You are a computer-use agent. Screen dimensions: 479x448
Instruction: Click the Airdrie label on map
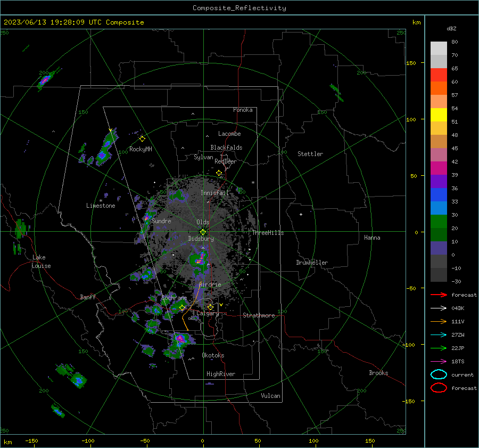tap(210, 284)
